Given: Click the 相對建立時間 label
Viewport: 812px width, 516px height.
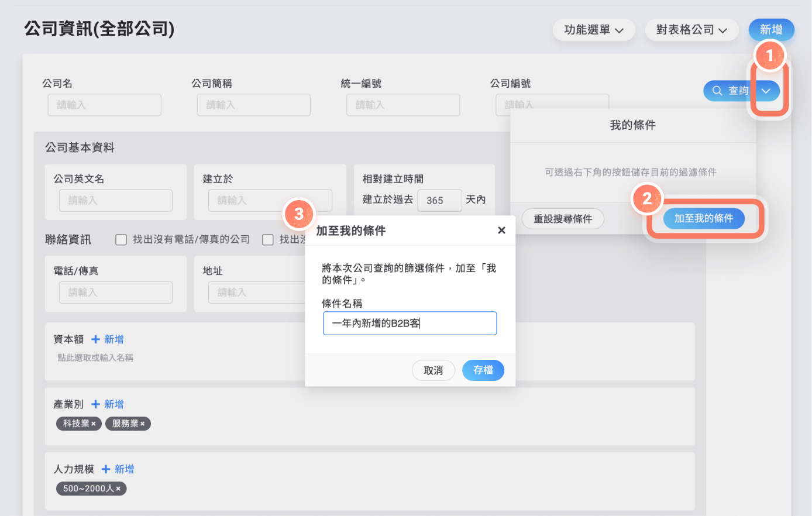Looking at the screenshot, I should click(x=393, y=179).
